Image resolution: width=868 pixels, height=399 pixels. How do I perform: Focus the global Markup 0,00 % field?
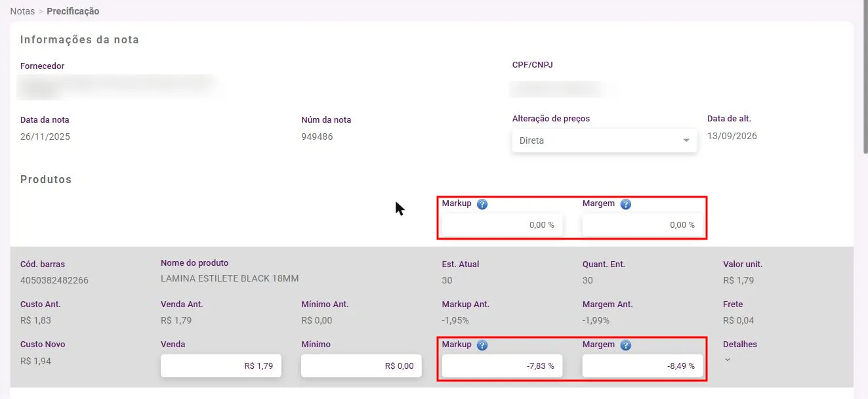pyautogui.click(x=502, y=225)
